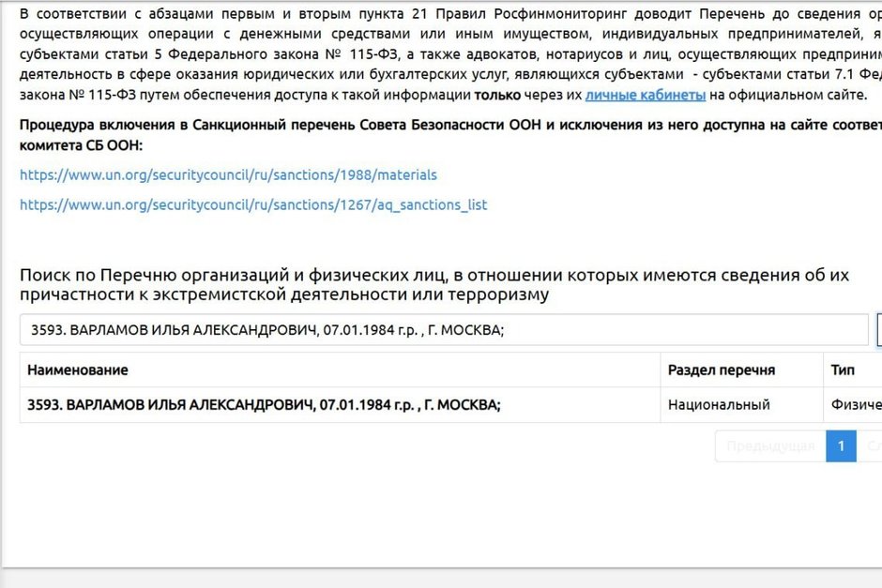Viewport: 882px width, 588px height.
Task: Click the bold word 'только' in the paragraph
Action: click(x=497, y=96)
